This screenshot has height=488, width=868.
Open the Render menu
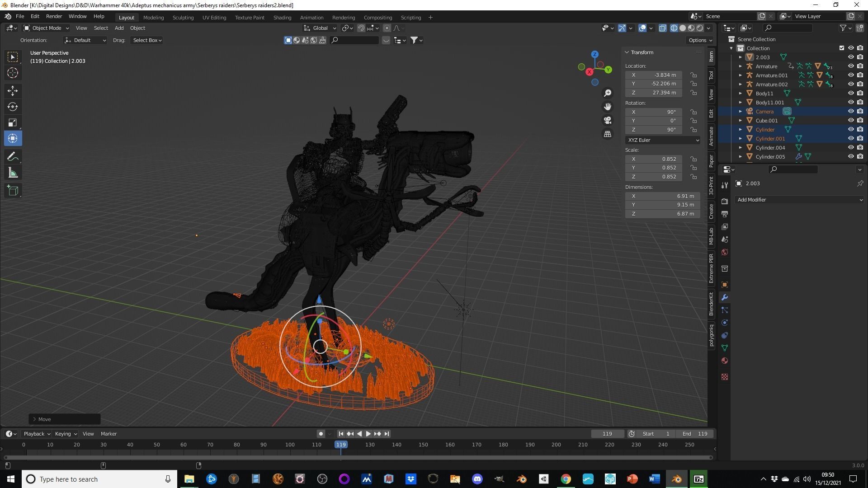coord(54,16)
